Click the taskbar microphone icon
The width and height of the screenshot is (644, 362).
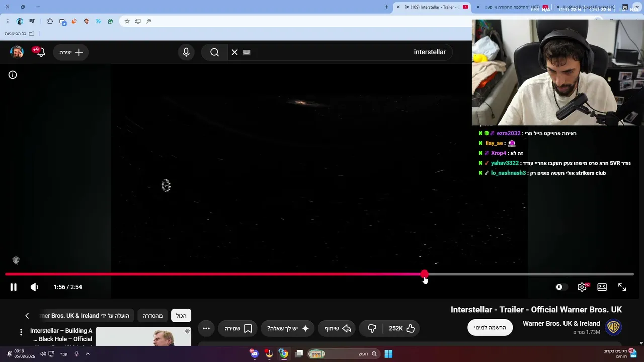(x=76, y=354)
